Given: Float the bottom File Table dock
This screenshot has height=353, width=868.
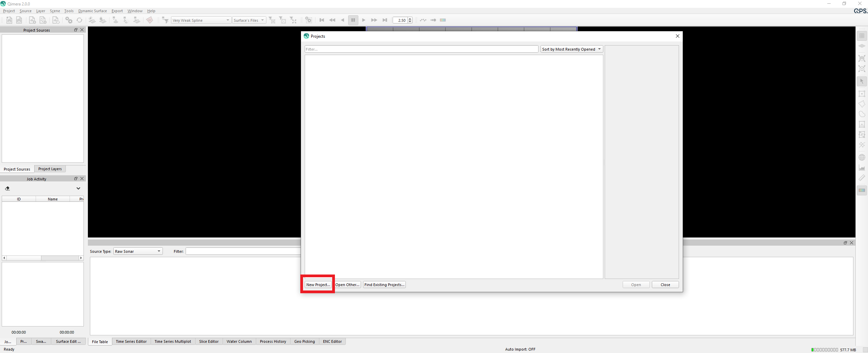Looking at the screenshot, I should point(845,243).
